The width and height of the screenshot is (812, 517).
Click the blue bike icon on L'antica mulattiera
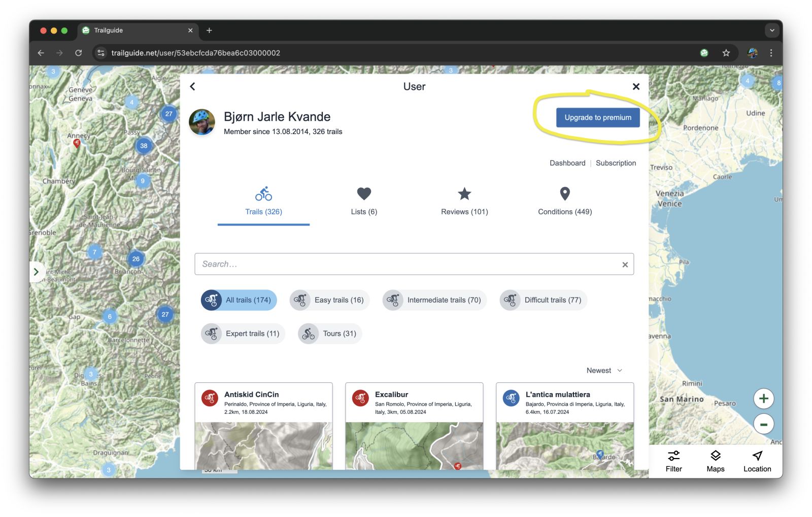click(x=511, y=398)
